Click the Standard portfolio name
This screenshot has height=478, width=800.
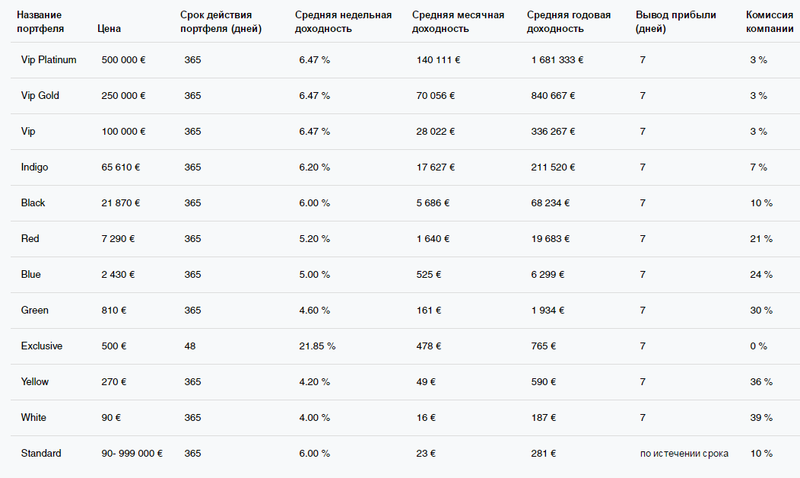pyautogui.click(x=41, y=453)
